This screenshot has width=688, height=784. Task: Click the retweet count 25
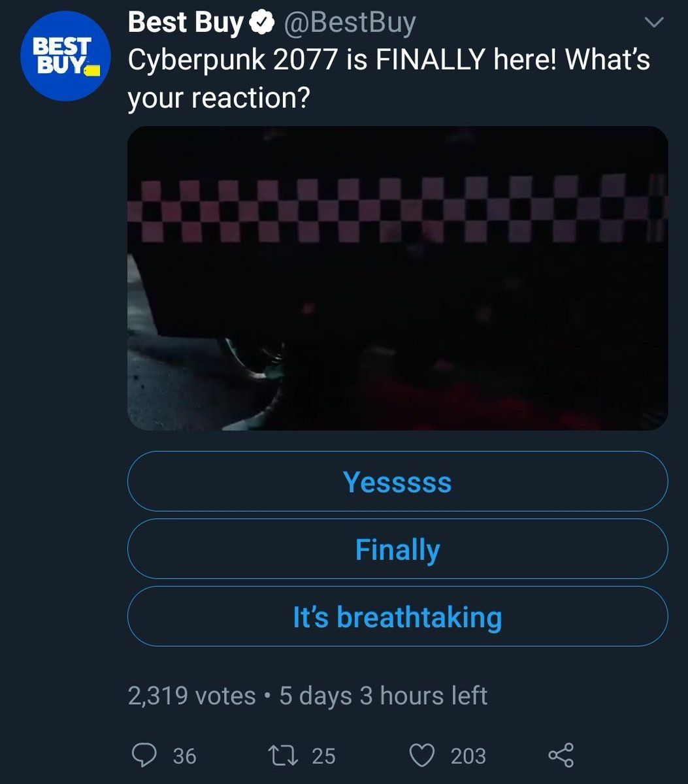pyautogui.click(x=323, y=756)
